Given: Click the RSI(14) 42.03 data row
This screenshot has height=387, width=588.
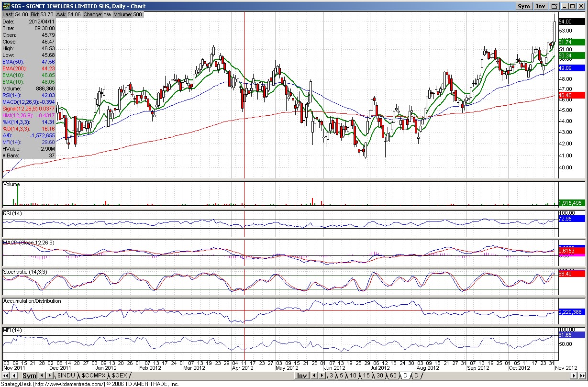Looking at the screenshot, I should pyautogui.click(x=29, y=95).
